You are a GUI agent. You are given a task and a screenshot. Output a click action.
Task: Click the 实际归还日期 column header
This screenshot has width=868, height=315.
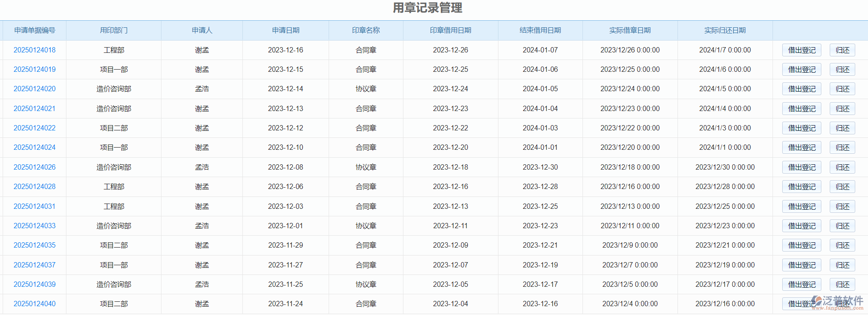coord(725,30)
